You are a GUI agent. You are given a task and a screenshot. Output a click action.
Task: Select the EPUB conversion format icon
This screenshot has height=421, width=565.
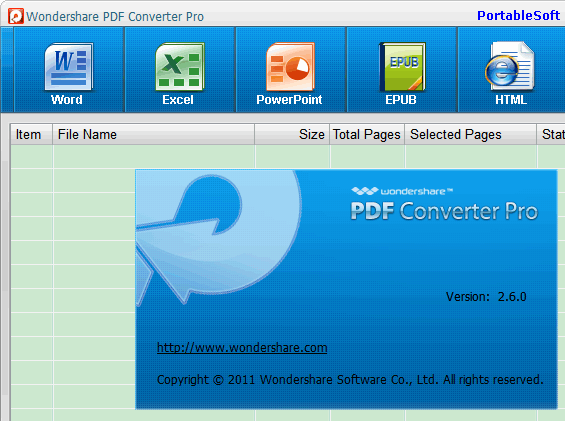[x=402, y=67]
